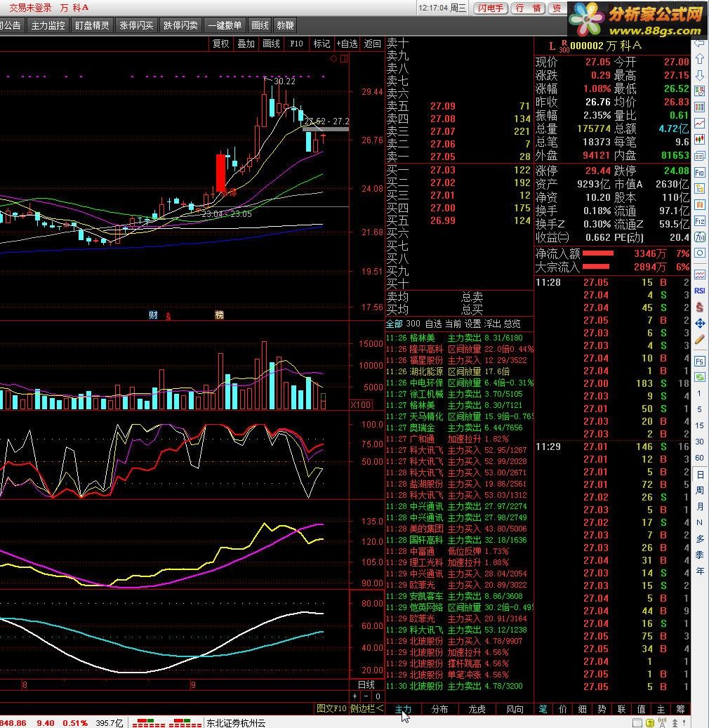The width and height of the screenshot is (709, 728).
Task: Open the quote list with clock icon
Action: (x=699, y=91)
